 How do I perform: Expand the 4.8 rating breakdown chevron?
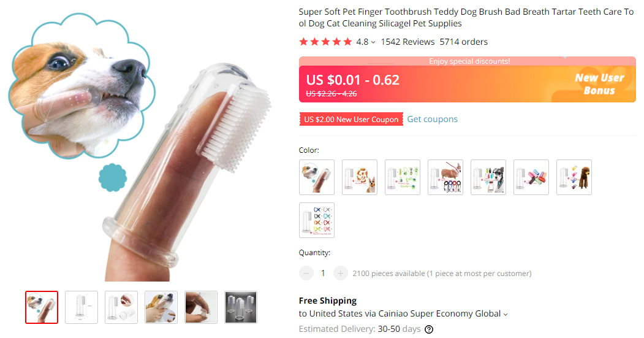(373, 42)
